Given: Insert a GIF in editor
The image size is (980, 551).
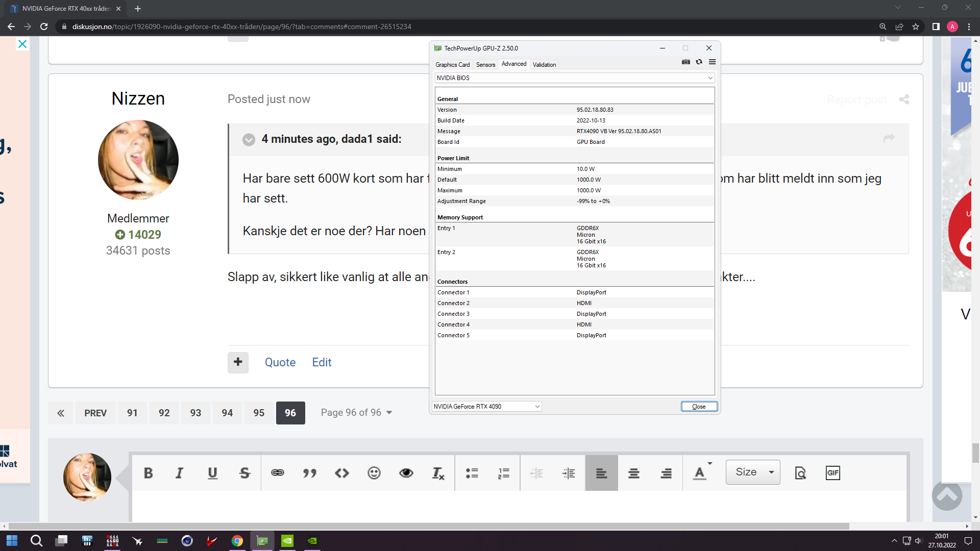Looking at the screenshot, I should click(832, 473).
